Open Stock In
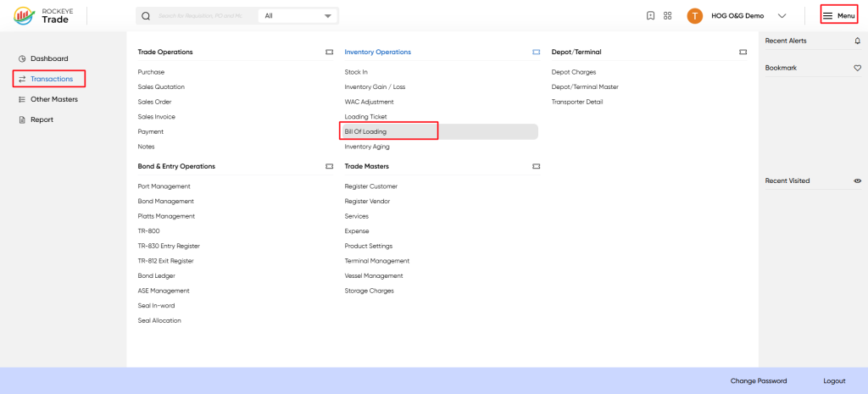Image resolution: width=868 pixels, height=394 pixels. 356,72
